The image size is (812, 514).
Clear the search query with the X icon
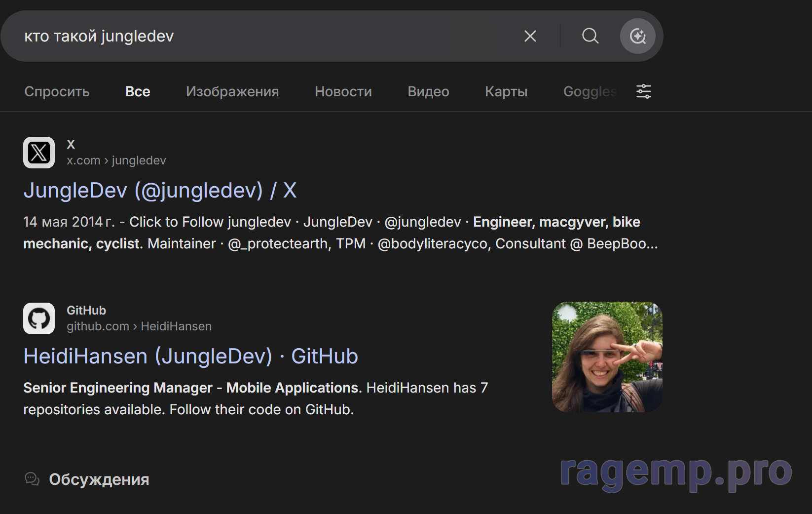(x=530, y=36)
